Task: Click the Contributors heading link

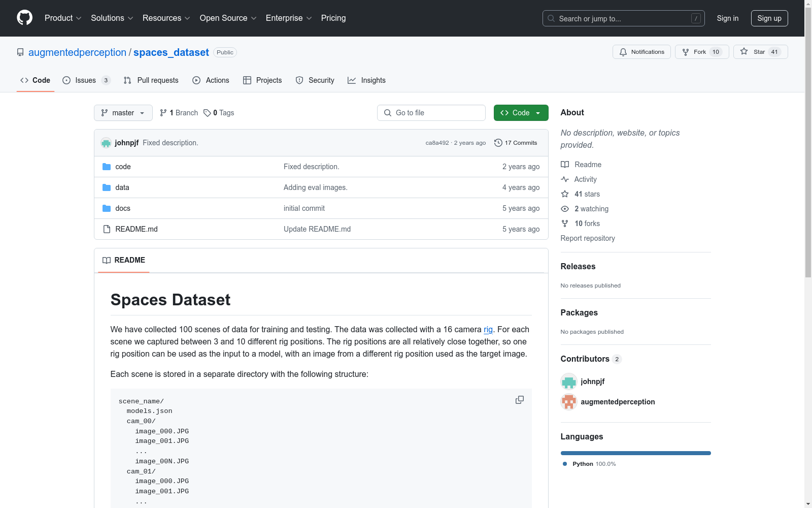Action: [591, 359]
